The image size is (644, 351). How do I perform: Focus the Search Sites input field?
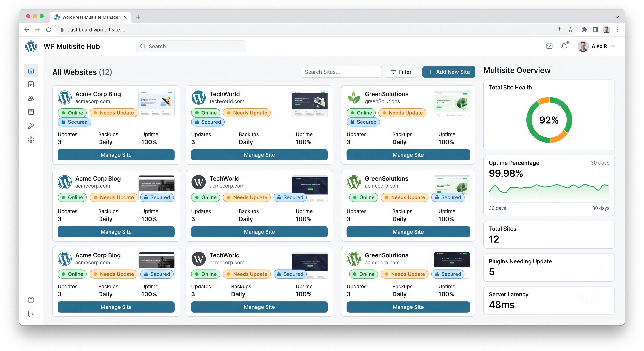tap(341, 72)
